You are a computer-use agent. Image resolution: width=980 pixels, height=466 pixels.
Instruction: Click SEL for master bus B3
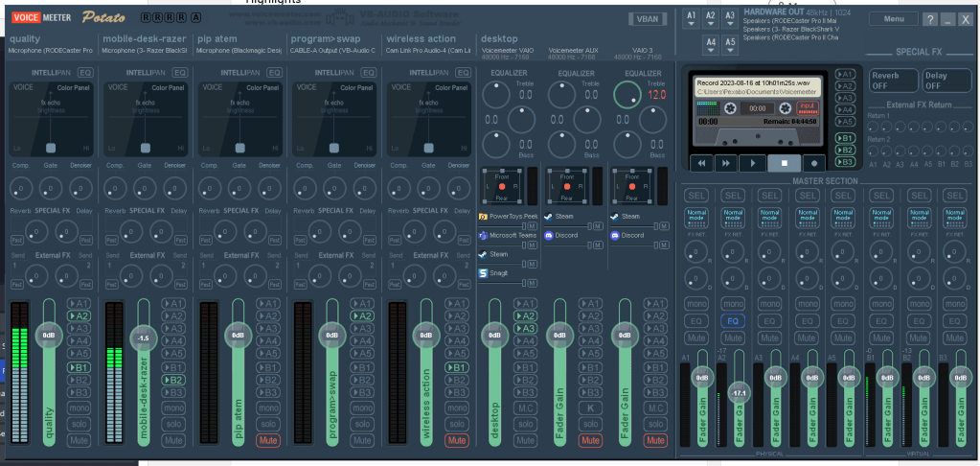pyautogui.click(x=955, y=196)
